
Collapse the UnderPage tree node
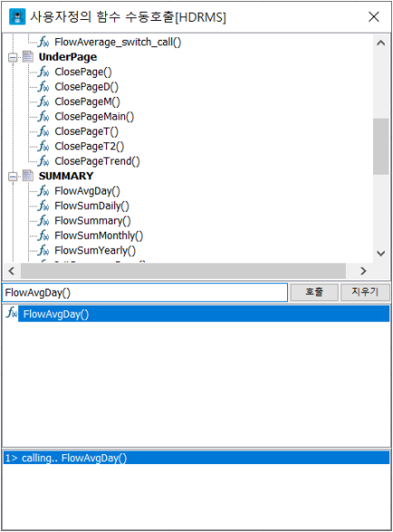pyautogui.click(x=13, y=57)
